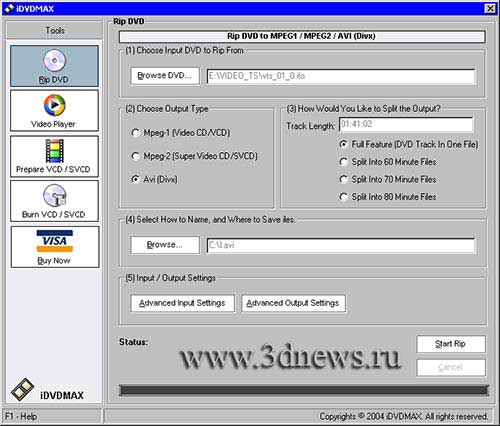Close the iDVDMAX window
The width and height of the screenshot is (500, 426).
pyautogui.click(x=490, y=8)
